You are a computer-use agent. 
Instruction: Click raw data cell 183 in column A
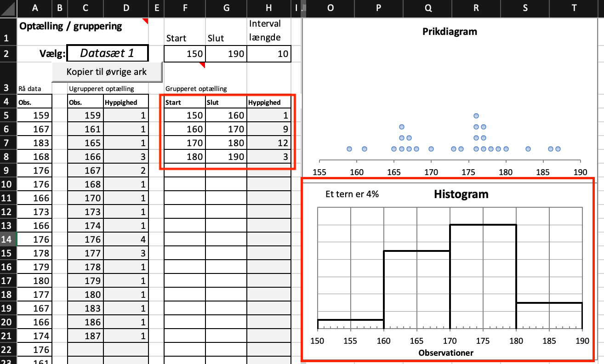[x=35, y=143]
